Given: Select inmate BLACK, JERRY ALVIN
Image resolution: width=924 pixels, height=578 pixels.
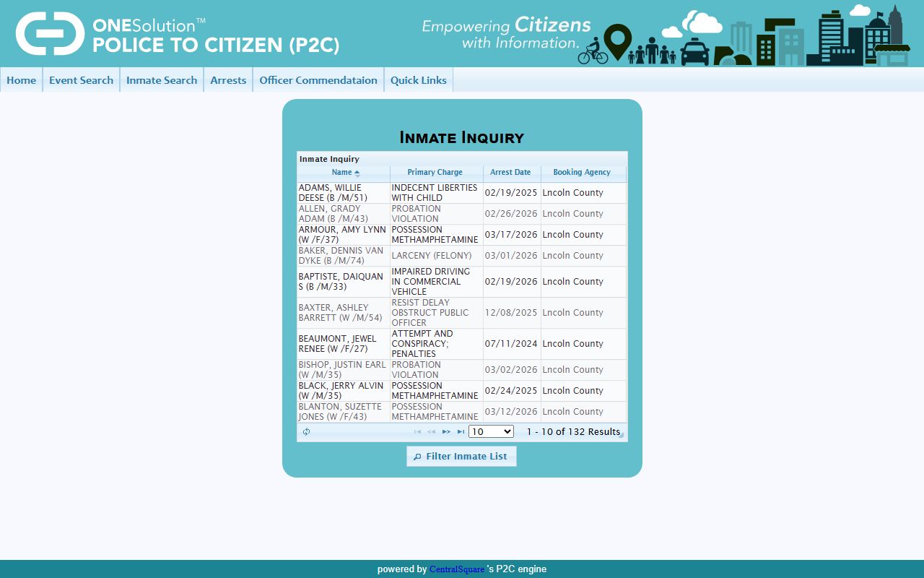Looking at the screenshot, I should [462, 391].
